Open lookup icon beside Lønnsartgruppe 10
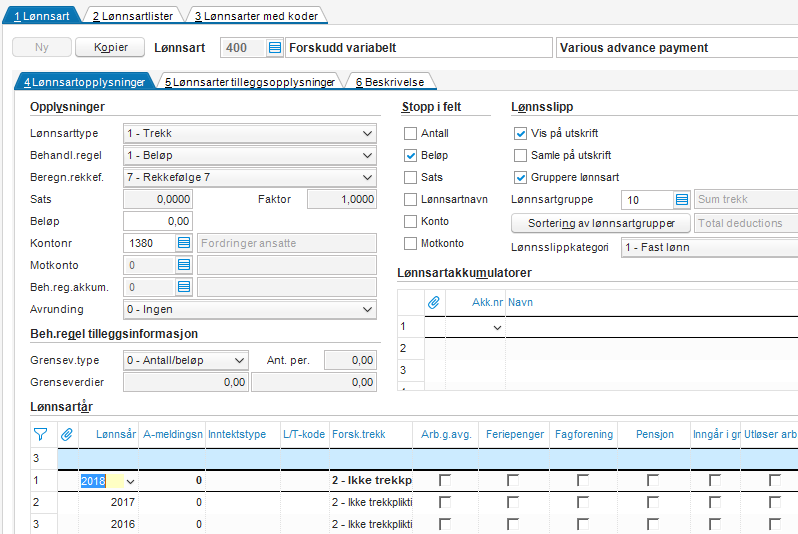The image size is (798, 534). pyautogui.click(x=682, y=200)
